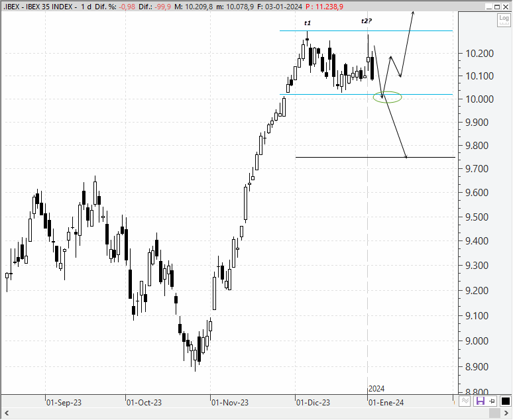Select the green ellipse drawing near 10.000
This screenshot has width=513, height=420.
387,97
